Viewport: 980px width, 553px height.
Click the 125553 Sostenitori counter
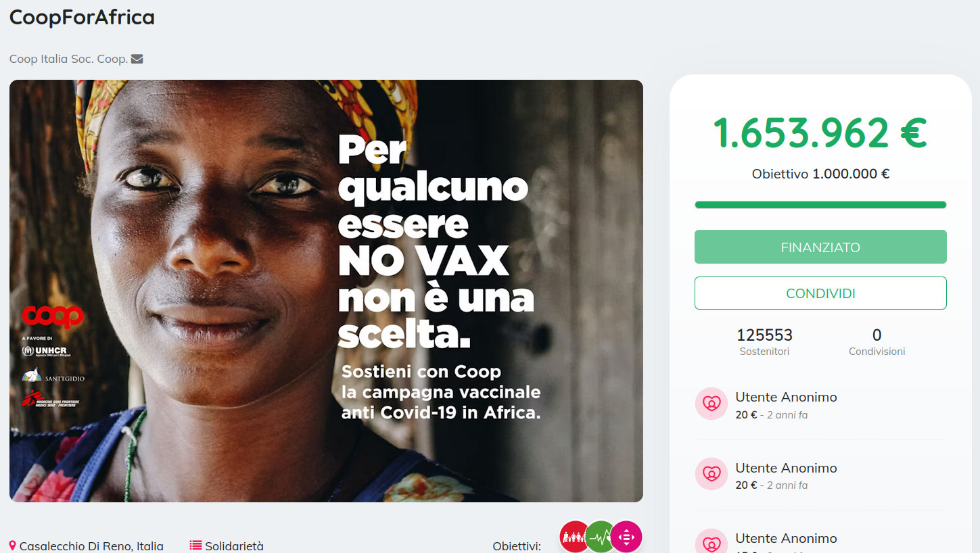764,341
